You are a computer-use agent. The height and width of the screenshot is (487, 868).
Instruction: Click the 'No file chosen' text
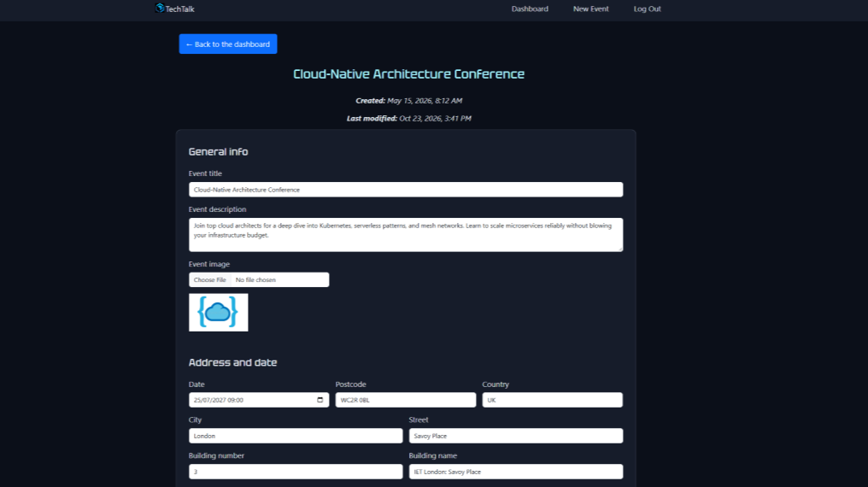click(255, 280)
